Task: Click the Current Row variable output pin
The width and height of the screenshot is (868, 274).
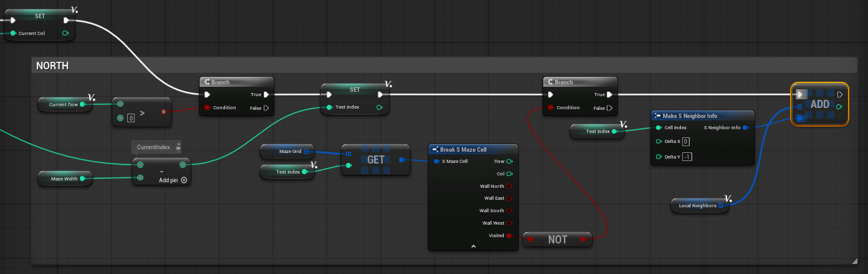Action: [83, 104]
